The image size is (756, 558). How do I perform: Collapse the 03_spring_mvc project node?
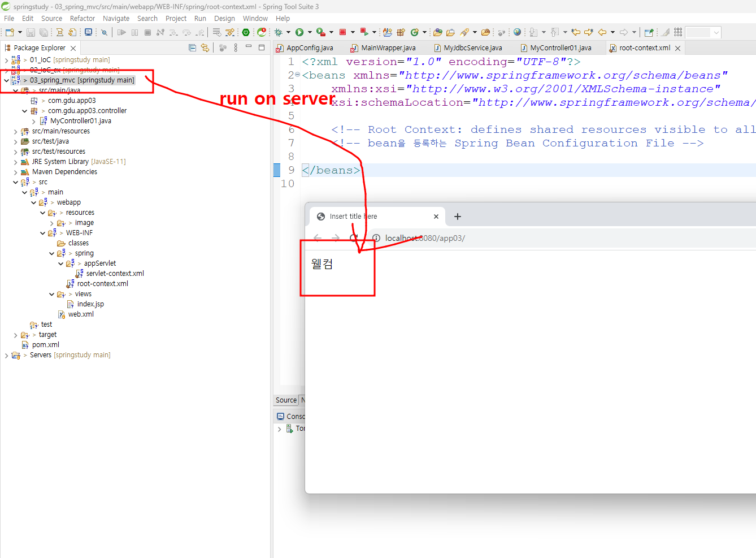[x=6, y=80]
